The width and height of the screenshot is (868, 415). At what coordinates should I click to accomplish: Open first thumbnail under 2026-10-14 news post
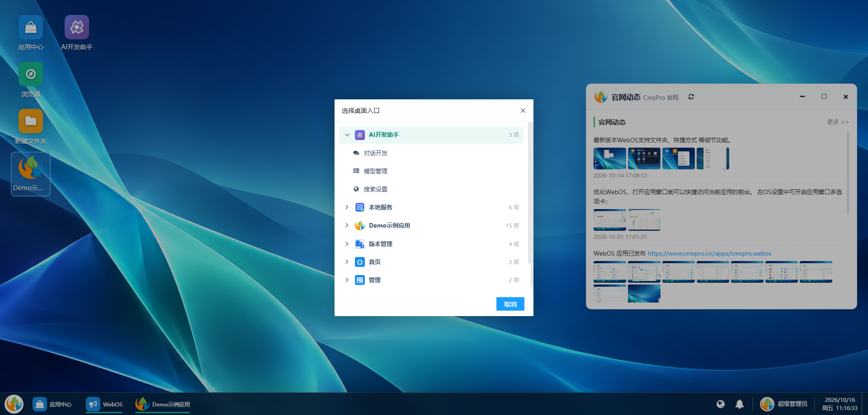610,159
